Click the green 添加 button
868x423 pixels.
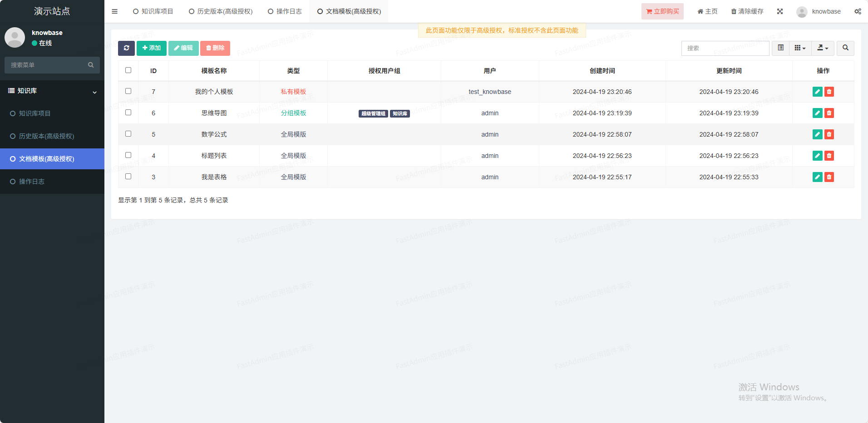click(x=152, y=48)
